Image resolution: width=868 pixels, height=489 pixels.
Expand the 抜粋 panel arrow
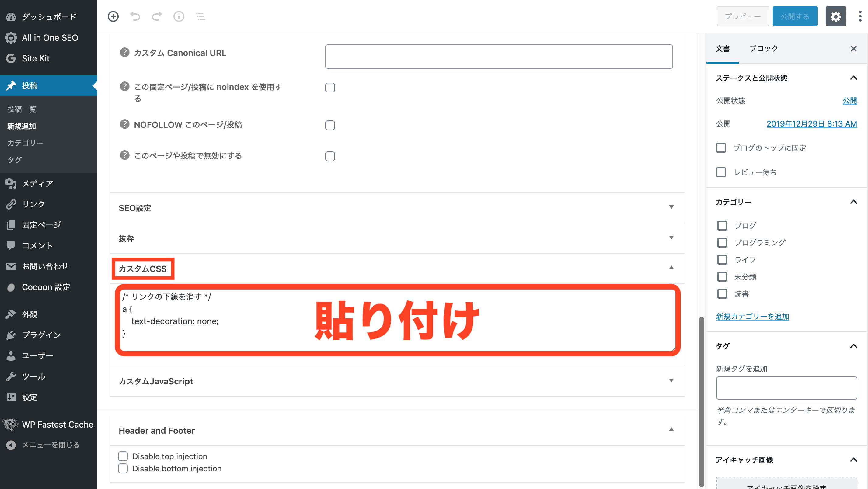click(x=671, y=238)
